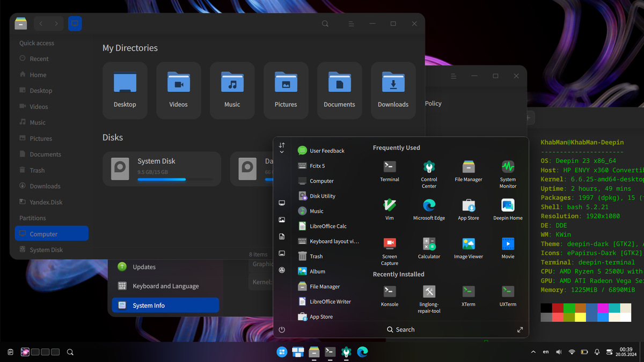Expand the launcher sort order dropdown
This screenshot has width=644, height=362.
tap(282, 148)
